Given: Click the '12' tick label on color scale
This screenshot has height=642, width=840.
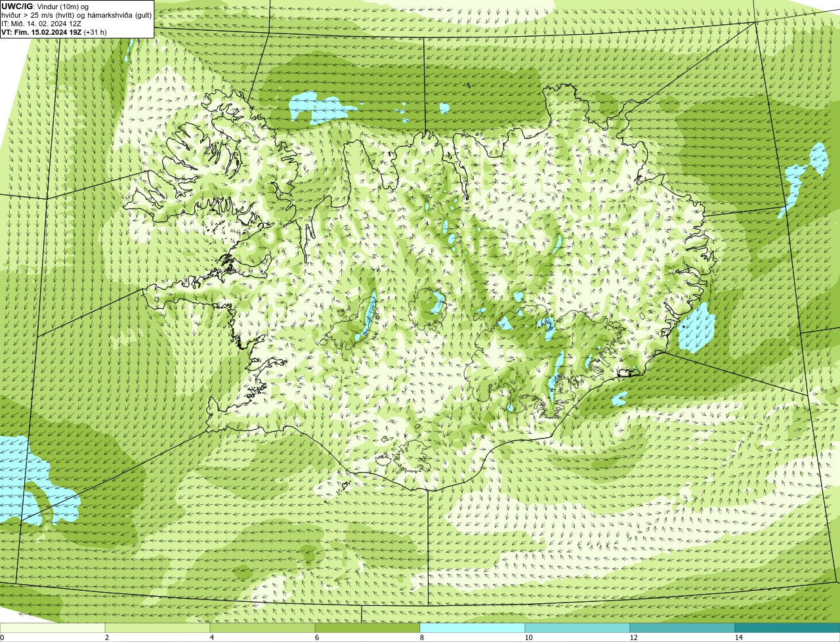Looking at the screenshot, I should (633, 637).
